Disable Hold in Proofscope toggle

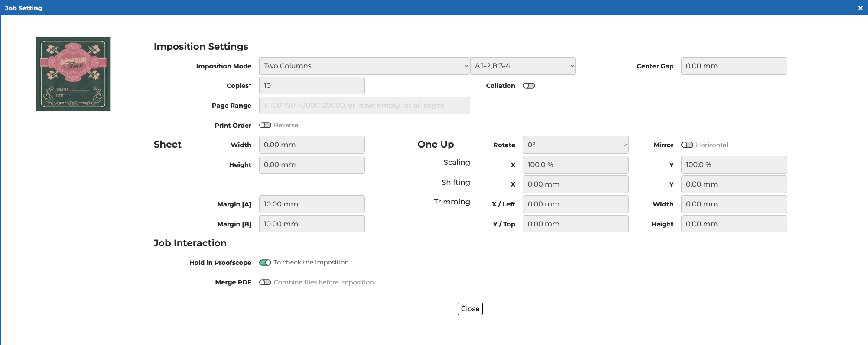(265, 263)
